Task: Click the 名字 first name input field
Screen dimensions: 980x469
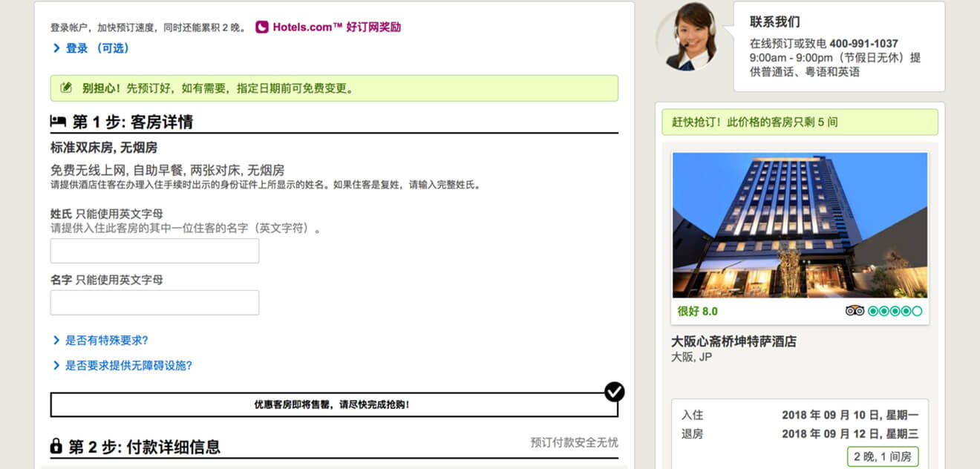Action: (x=154, y=303)
